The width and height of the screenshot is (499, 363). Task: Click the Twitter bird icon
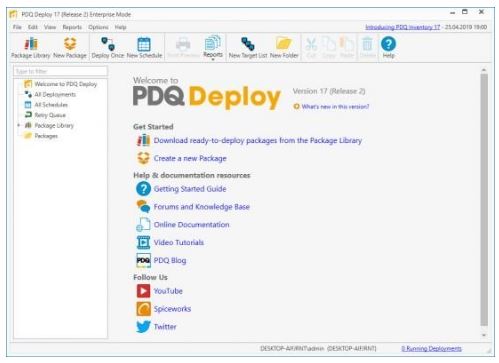click(x=143, y=327)
